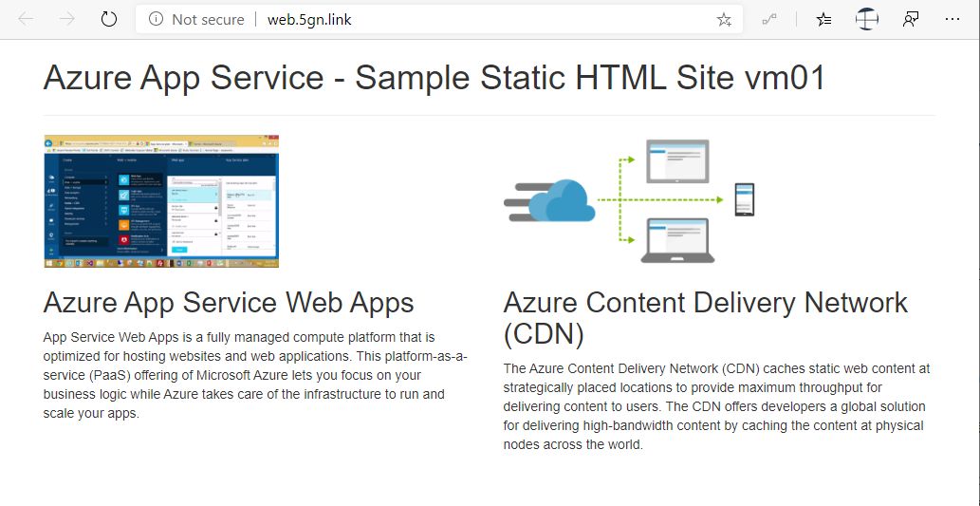This screenshot has width=980, height=506.
Task: Go back using the browser back arrow
Action: (x=27, y=19)
